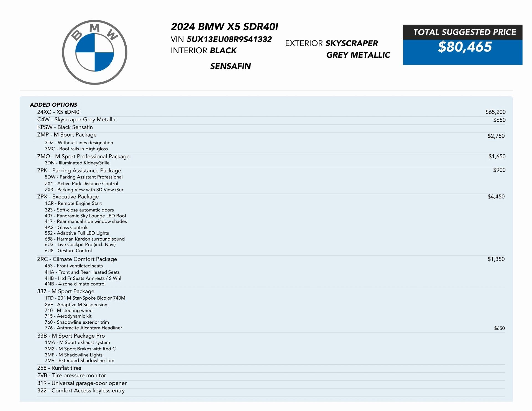The width and height of the screenshot is (532, 411).
Task: Click the ZMP - M Sport Package row
Action: point(67,135)
